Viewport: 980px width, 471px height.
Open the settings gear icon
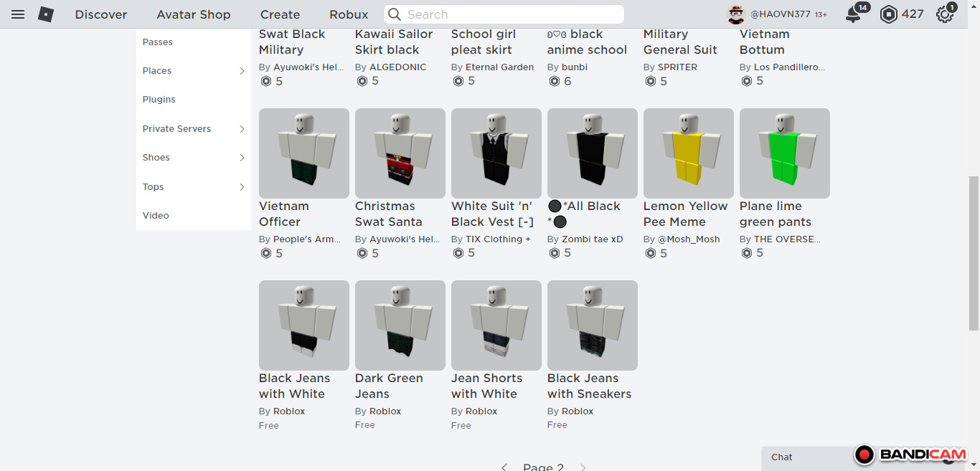[x=945, y=14]
